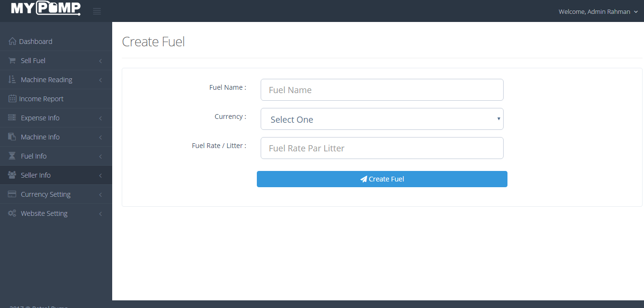Select Income Report in the sidebar
The width and height of the screenshot is (644, 308).
(41, 98)
